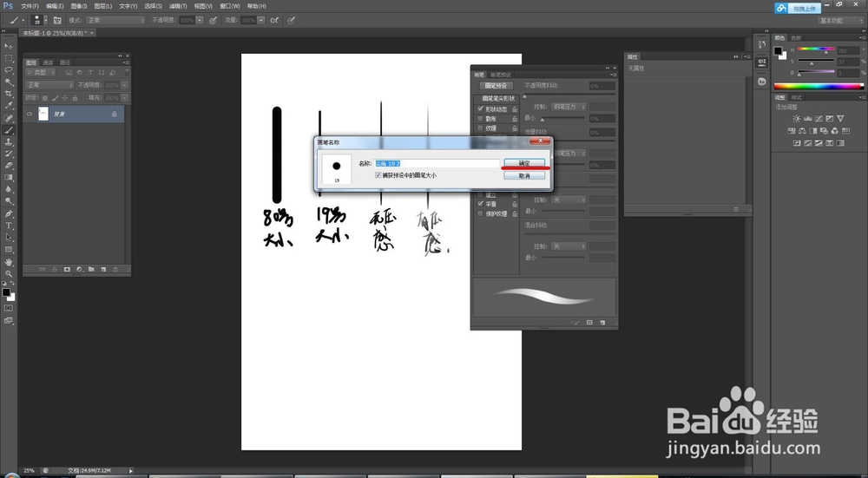
Task: Open the 模式 blend mode dropdown in options bar
Action: coord(115,21)
